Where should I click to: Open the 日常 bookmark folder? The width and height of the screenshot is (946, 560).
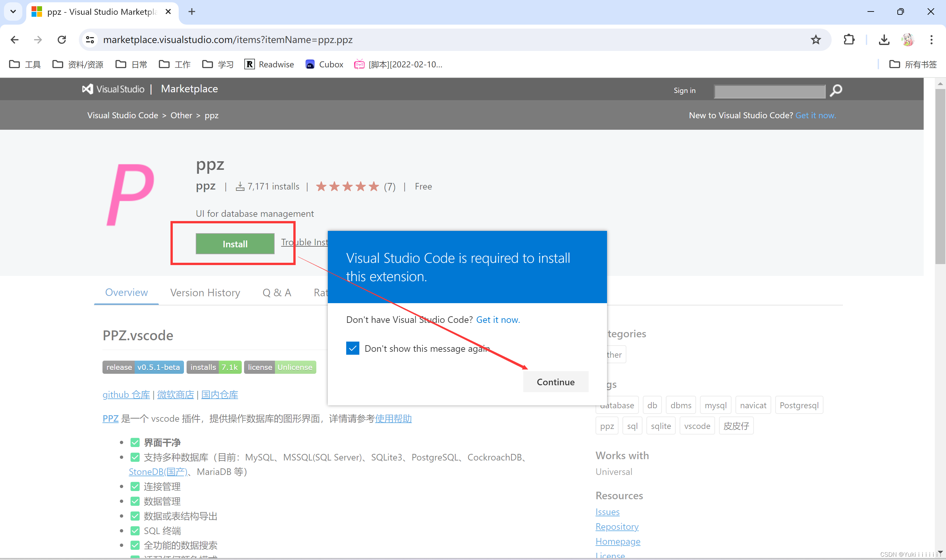click(131, 64)
